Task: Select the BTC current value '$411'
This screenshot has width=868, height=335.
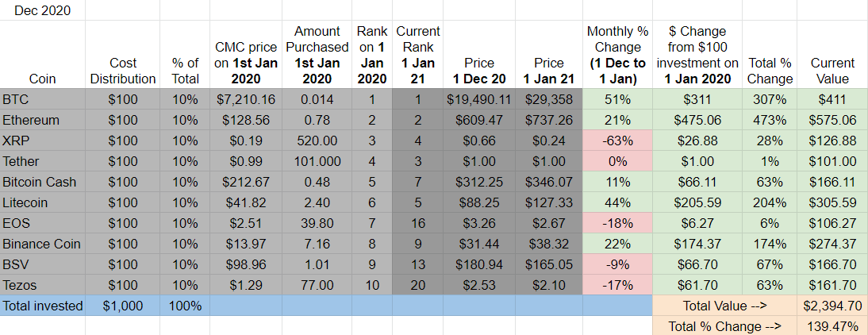Action: click(x=833, y=99)
